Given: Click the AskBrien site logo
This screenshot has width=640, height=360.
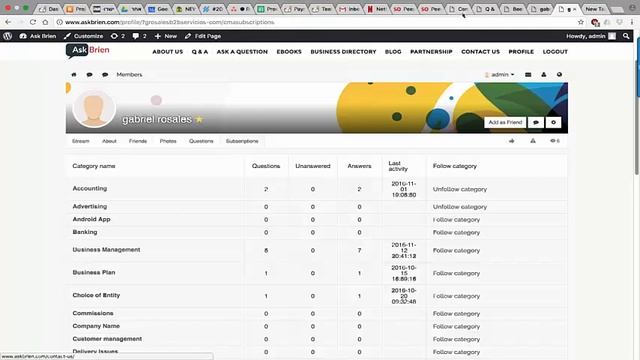Looking at the screenshot, I should [x=88, y=51].
